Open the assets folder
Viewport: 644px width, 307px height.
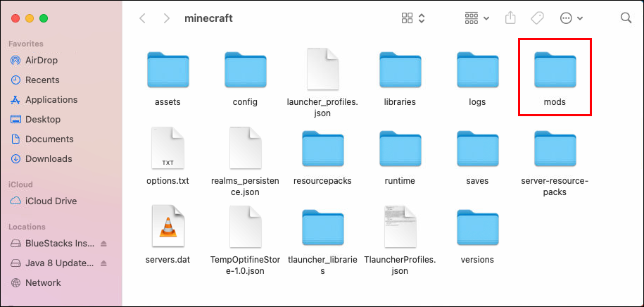click(168, 70)
